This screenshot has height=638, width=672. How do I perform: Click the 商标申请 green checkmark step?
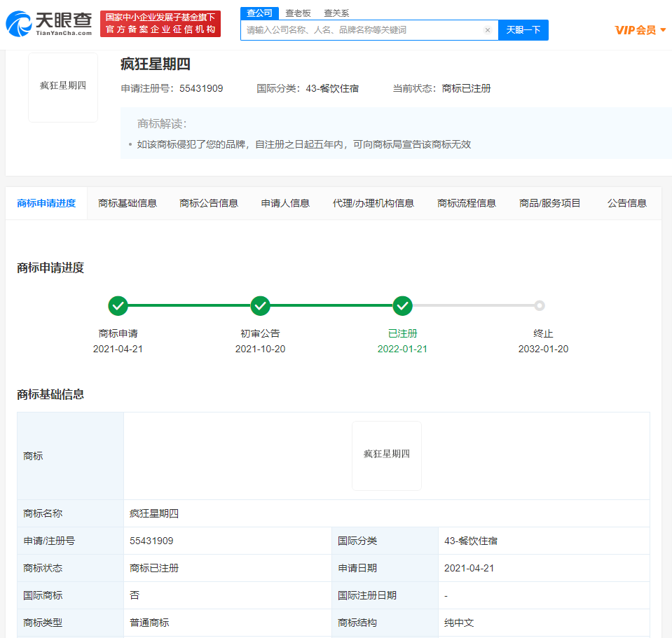point(118,306)
